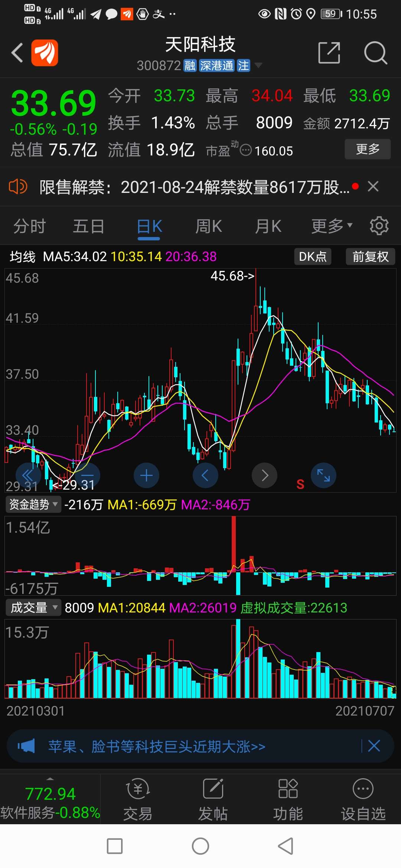Tap the stock name 天阳科技
This screenshot has height=868, width=401.
pos(200,45)
